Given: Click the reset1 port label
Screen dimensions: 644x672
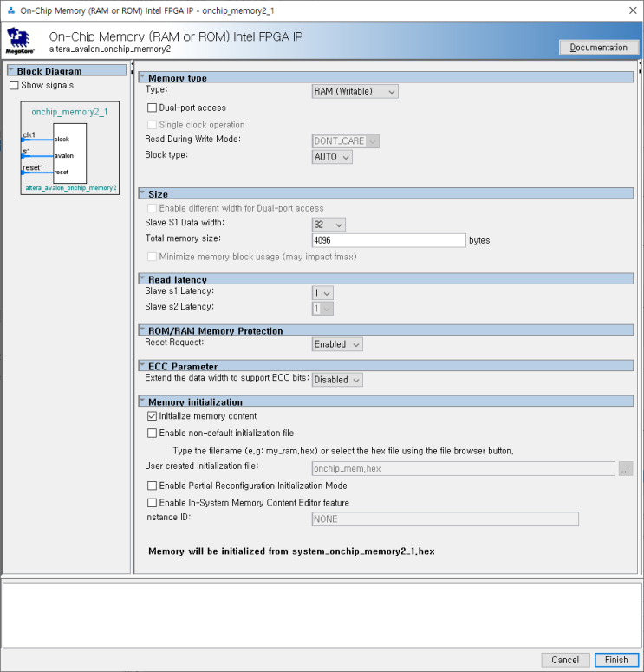Looking at the screenshot, I should pos(33,167).
